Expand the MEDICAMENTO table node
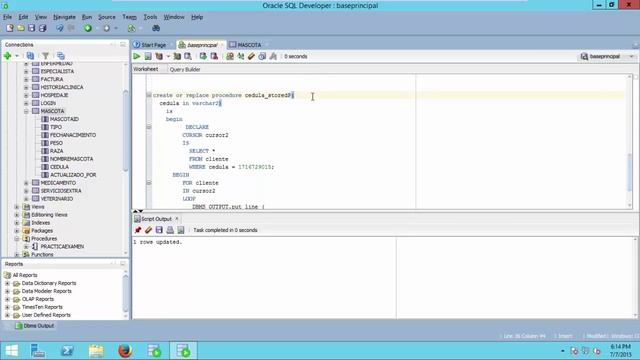 (26, 183)
